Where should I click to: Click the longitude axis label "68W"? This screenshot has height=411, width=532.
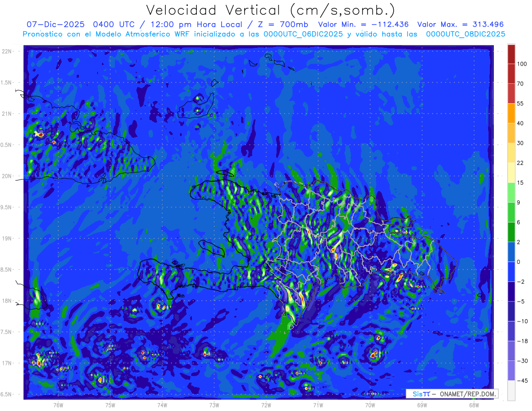coord(474,405)
